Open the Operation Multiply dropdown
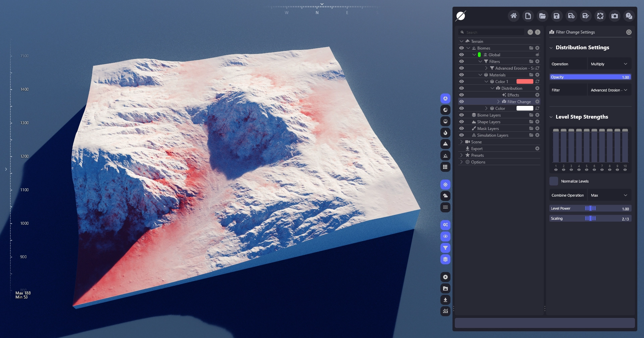The height and width of the screenshot is (338, 644). click(x=609, y=64)
